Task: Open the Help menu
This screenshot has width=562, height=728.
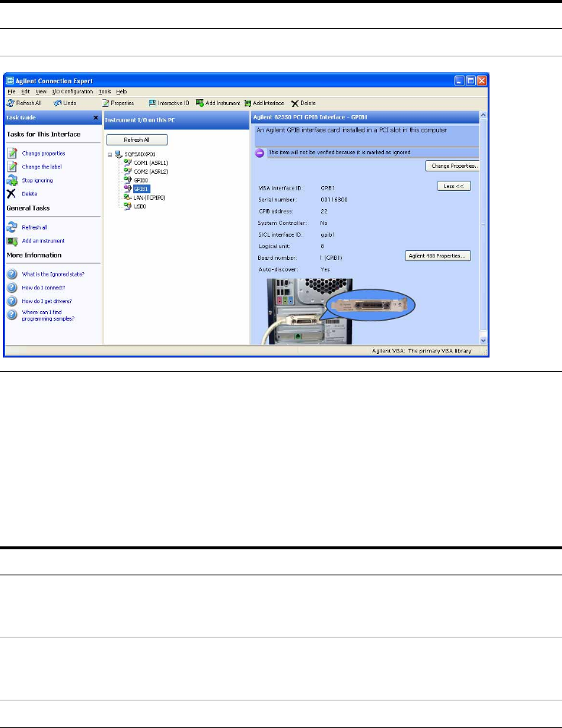Action: 122,92
